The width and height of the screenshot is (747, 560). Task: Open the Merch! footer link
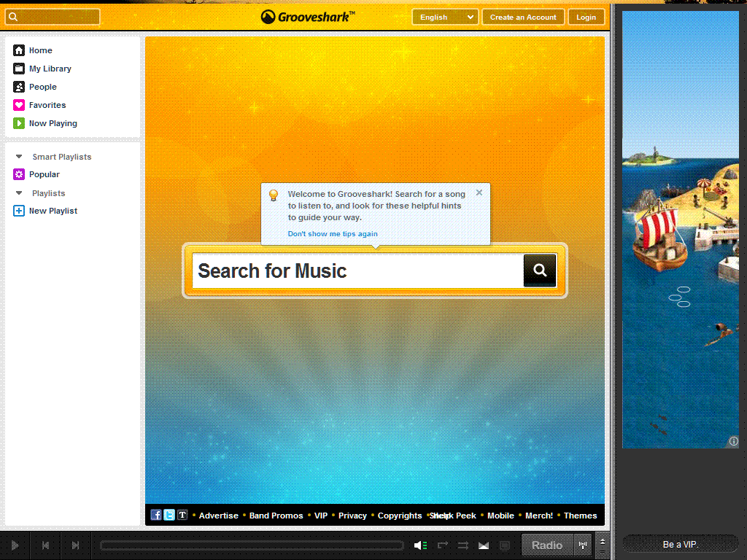coord(539,516)
